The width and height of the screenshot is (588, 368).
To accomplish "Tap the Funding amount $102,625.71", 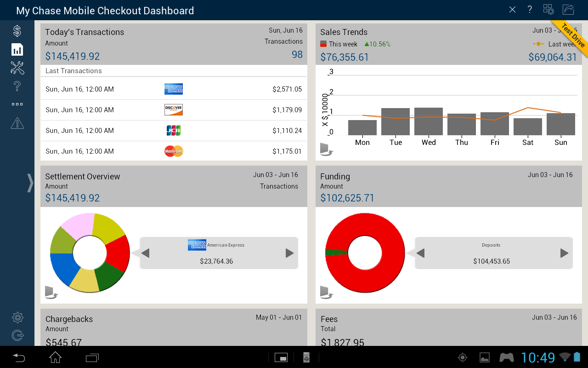I will coord(347,198).
